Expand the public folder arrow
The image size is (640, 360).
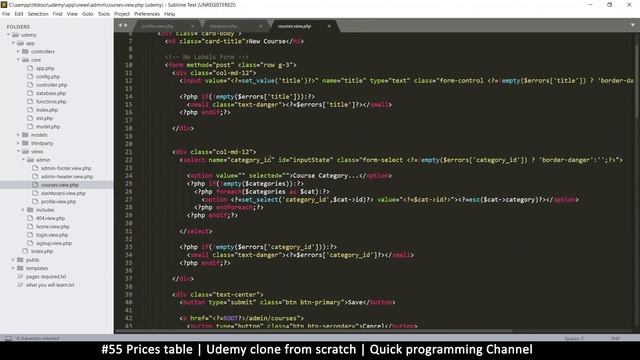13,260
